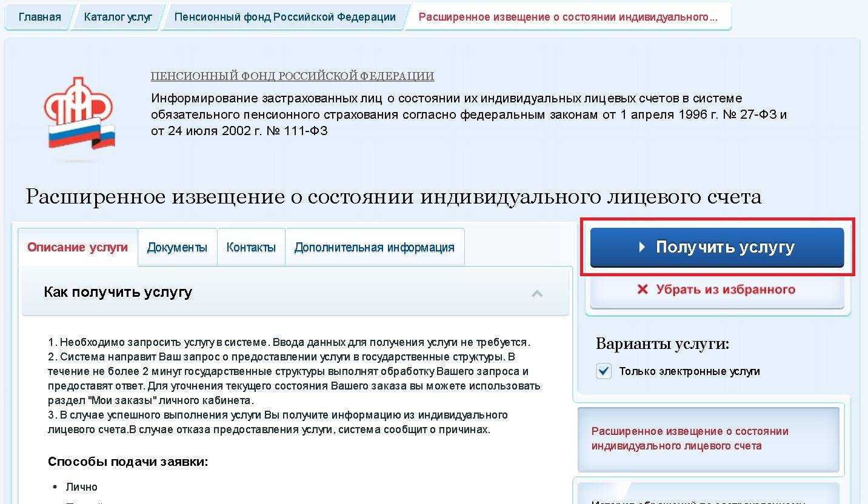Click the step '3. В случае успешного выполнения услуги' text
Viewport: 868px width, 504px height.
click(x=278, y=422)
